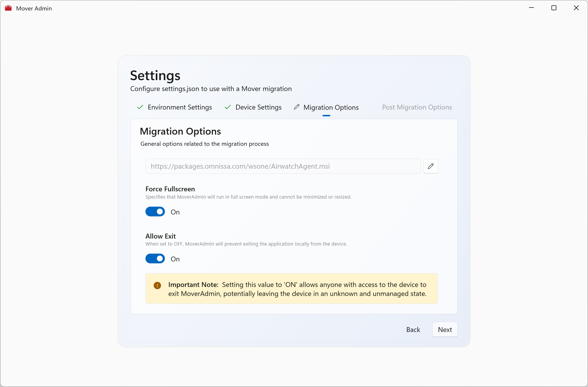Disable the Allow Exit toggle

(155, 259)
